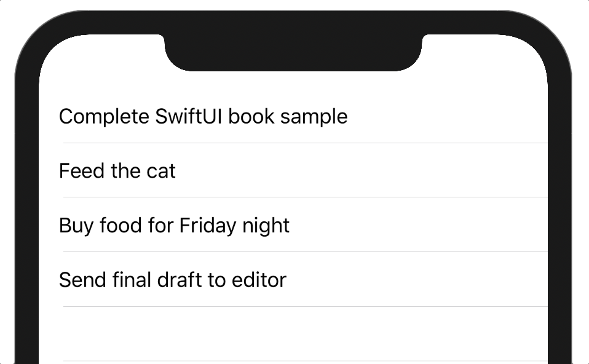Click the word 'draft' in the fourth task
Image resolution: width=589 pixels, height=364 pixels.
tap(180, 280)
